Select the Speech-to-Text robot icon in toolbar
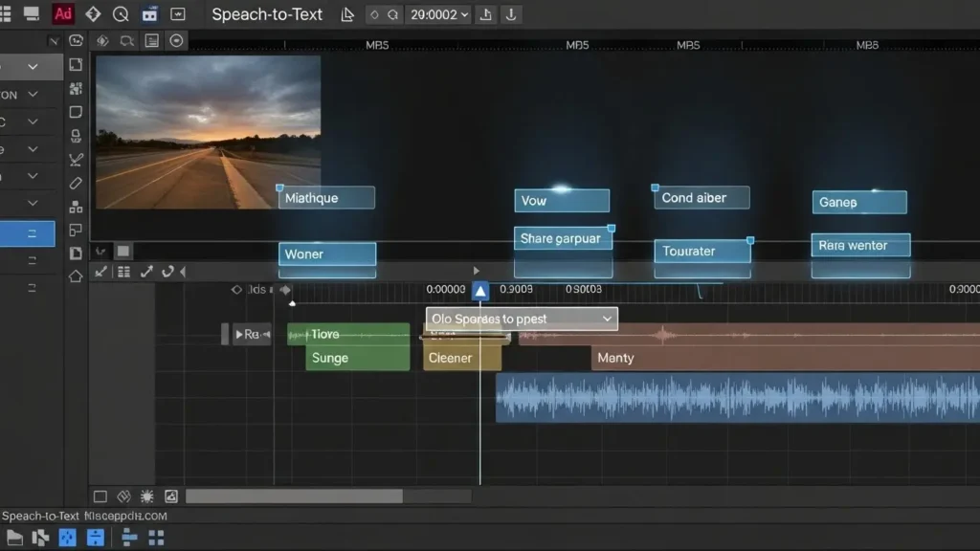This screenshot has width=980, height=551. point(150,12)
